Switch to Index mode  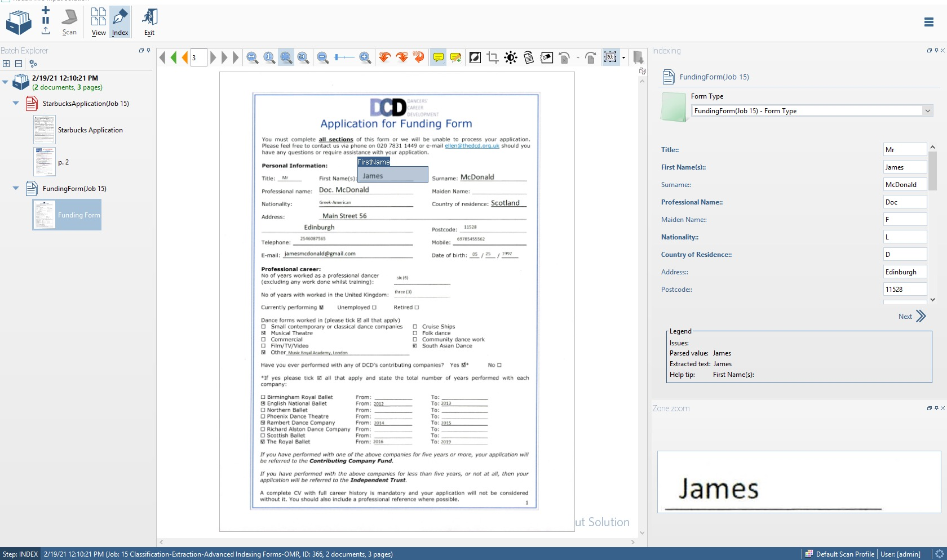click(x=120, y=23)
